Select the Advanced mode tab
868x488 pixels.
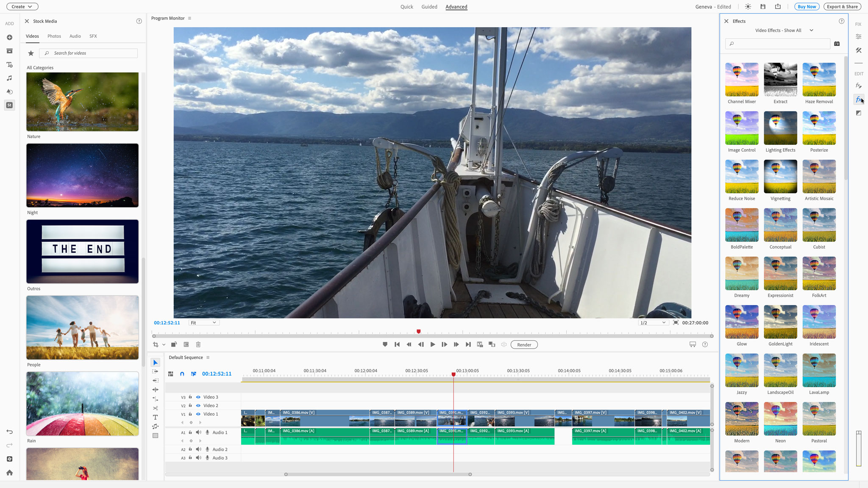(456, 7)
